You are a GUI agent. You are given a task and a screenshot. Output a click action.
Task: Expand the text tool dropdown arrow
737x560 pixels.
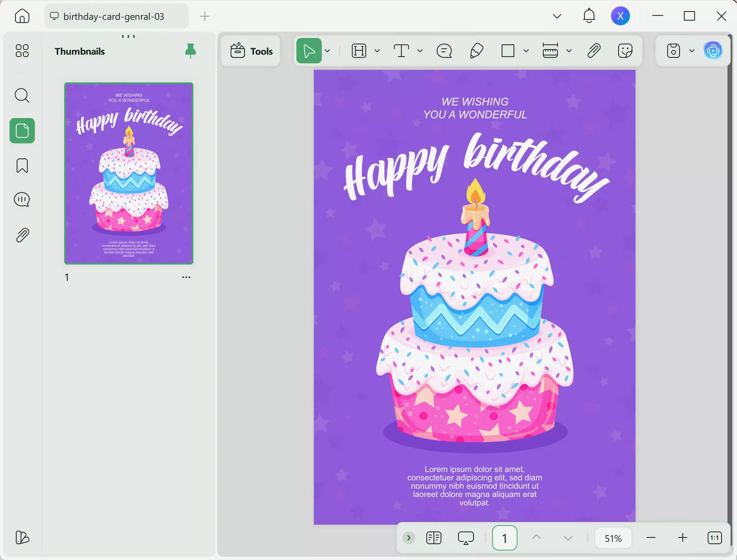click(420, 51)
